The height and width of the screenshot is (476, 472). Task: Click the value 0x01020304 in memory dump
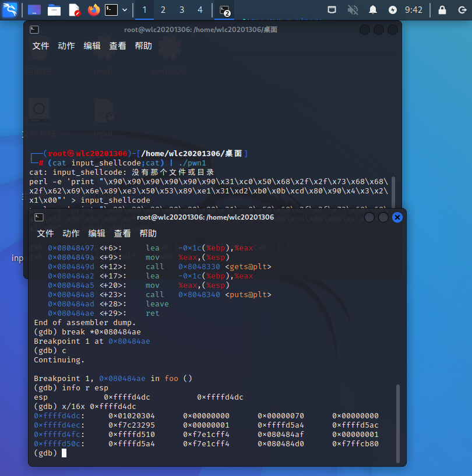(x=132, y=415)
